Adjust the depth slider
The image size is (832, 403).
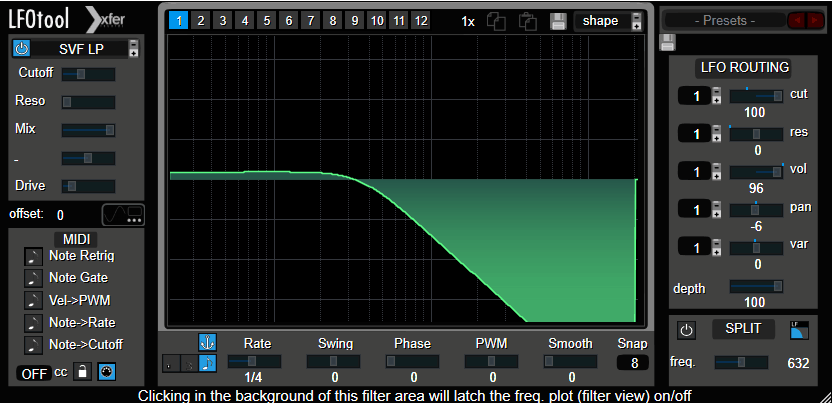click(757, 286)
